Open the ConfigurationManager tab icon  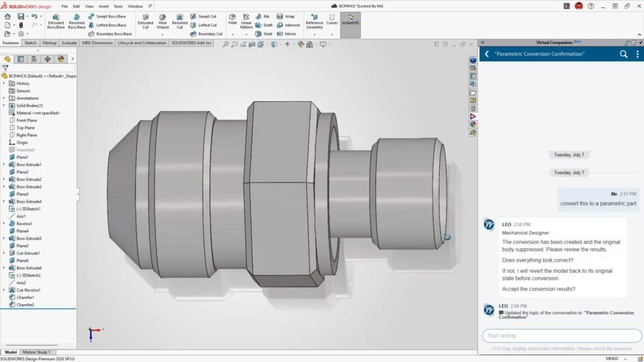pos(34,59)
